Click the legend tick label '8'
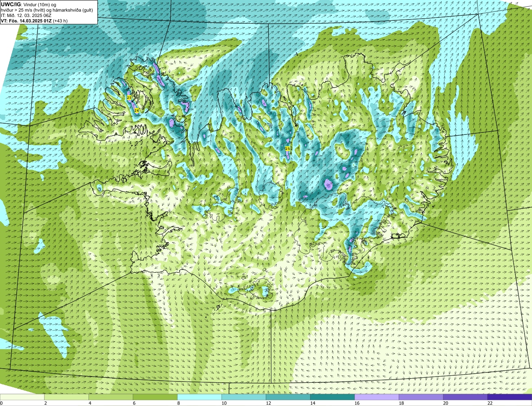 (x=178, y=403)
